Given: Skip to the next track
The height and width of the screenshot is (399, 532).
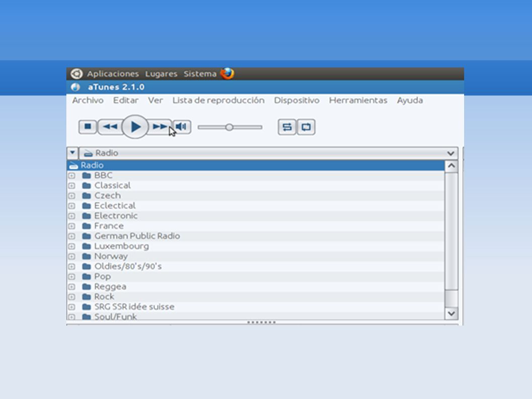Looking at the screenshot, I should pos(159,127).
